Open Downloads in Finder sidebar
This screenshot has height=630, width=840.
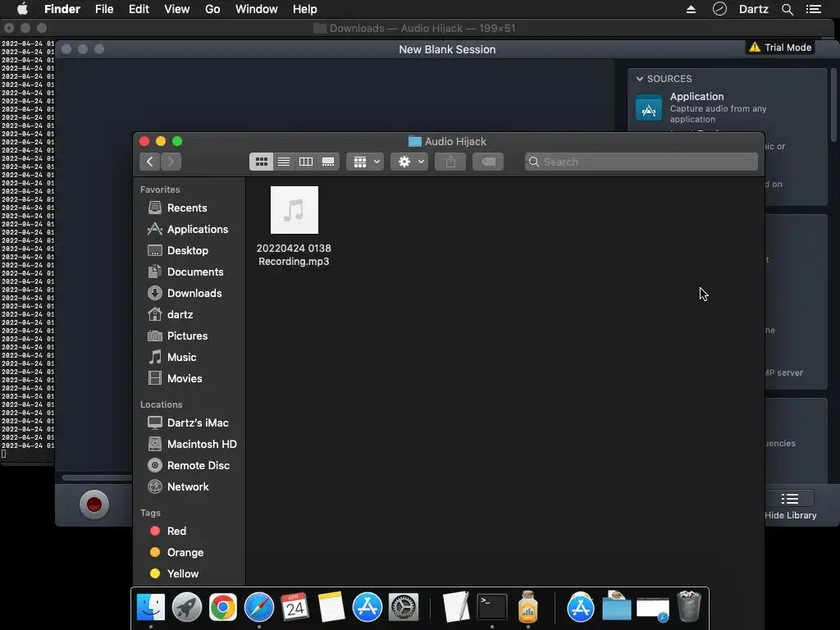pos(186,293)
